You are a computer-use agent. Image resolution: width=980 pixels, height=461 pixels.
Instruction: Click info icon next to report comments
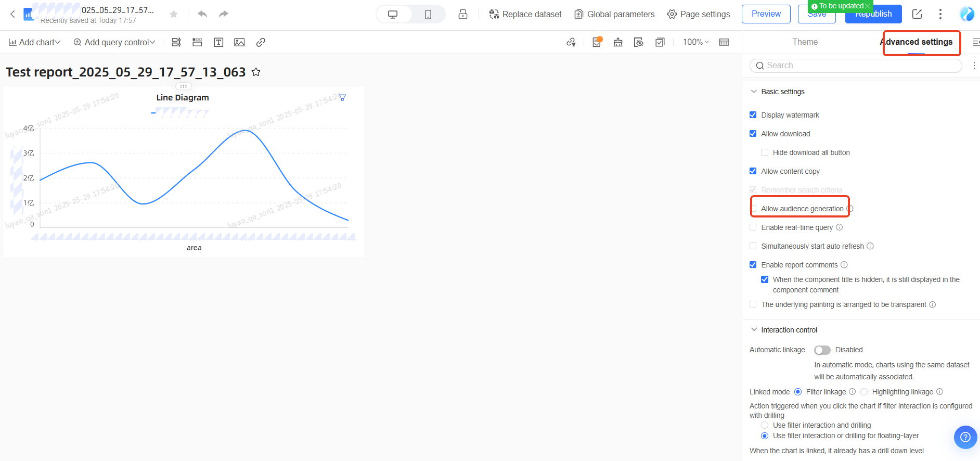(x=844, y=265)
